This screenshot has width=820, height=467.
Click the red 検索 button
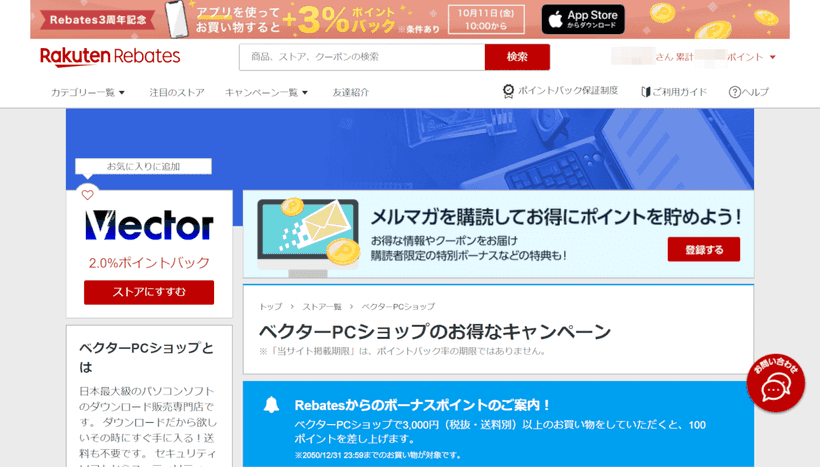coord(517,57)
